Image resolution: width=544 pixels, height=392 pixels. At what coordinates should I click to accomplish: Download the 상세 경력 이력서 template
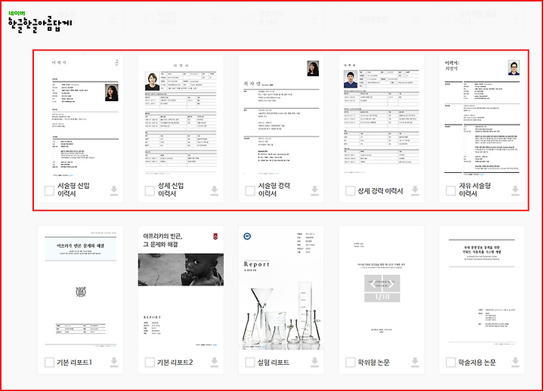tap(415, 190)
